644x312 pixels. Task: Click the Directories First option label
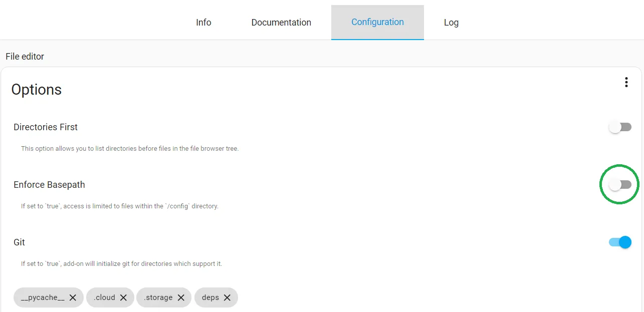[46, 127]
